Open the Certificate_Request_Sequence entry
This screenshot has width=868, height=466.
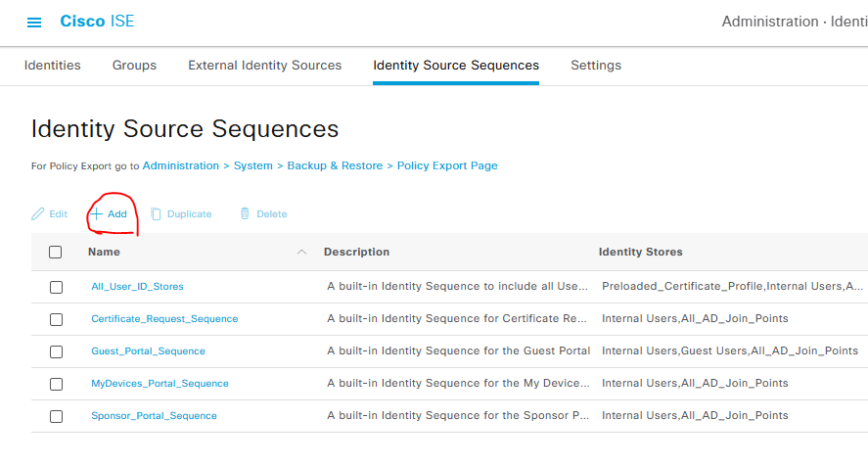164,318
